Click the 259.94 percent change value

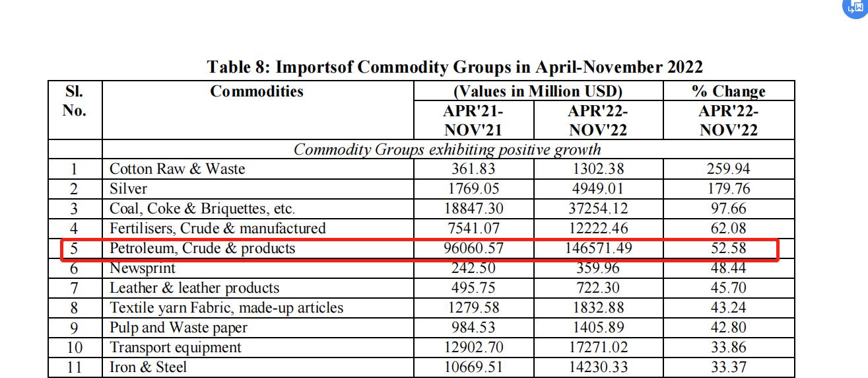(728, 169)
